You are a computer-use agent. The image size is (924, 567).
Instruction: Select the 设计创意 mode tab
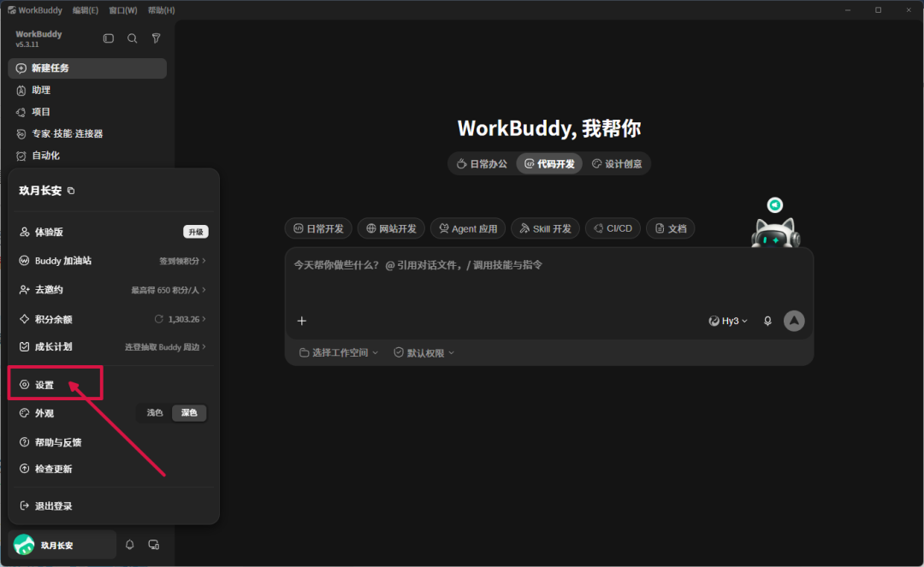[617, 163]
